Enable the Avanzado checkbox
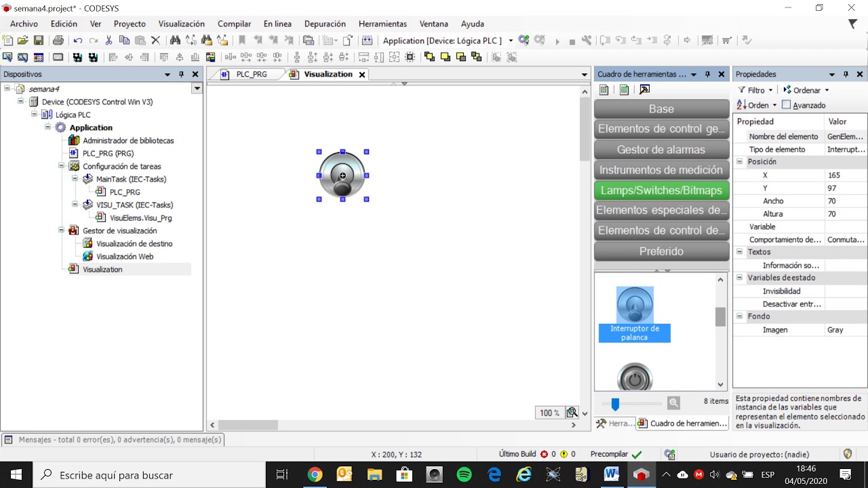868x488 pixels. 787,105
